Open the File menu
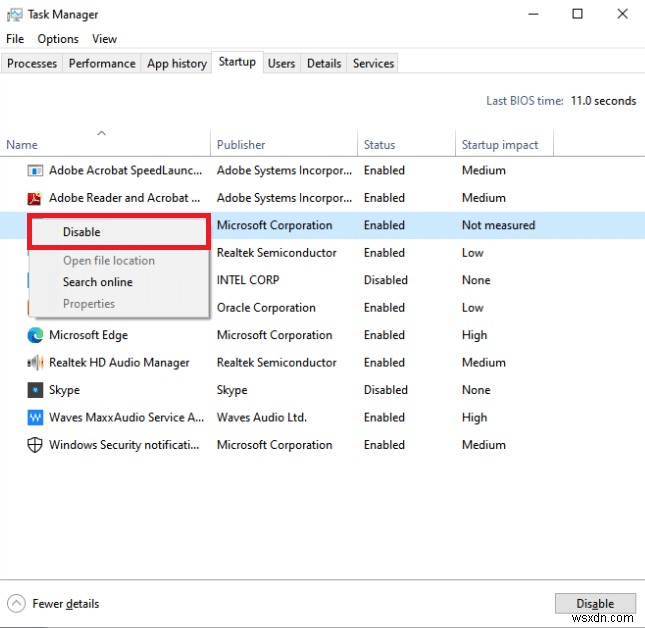The width and height of the screenshot is (645, 628). tap(15, 39)
